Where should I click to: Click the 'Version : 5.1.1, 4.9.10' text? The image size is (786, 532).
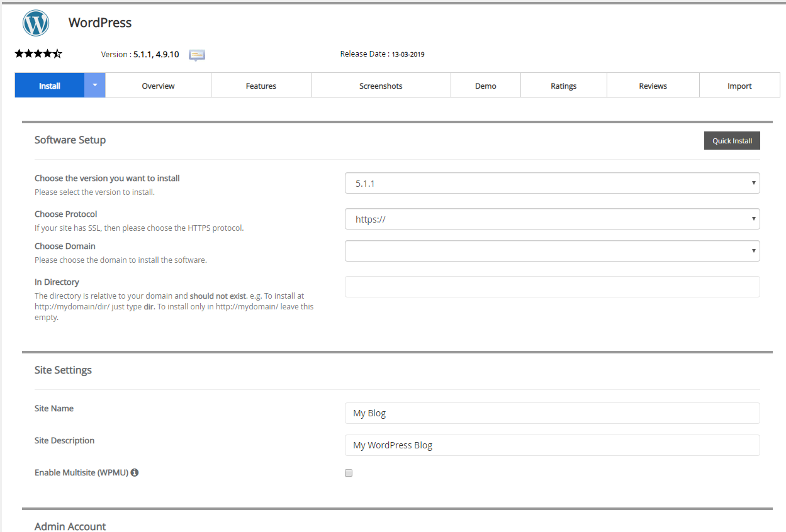click(x=140, y=55)
